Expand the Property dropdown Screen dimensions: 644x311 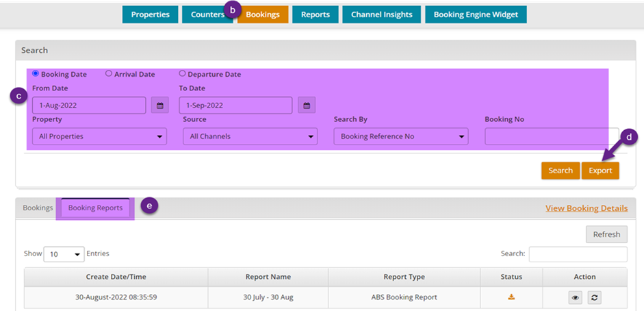tap(99, 136)
